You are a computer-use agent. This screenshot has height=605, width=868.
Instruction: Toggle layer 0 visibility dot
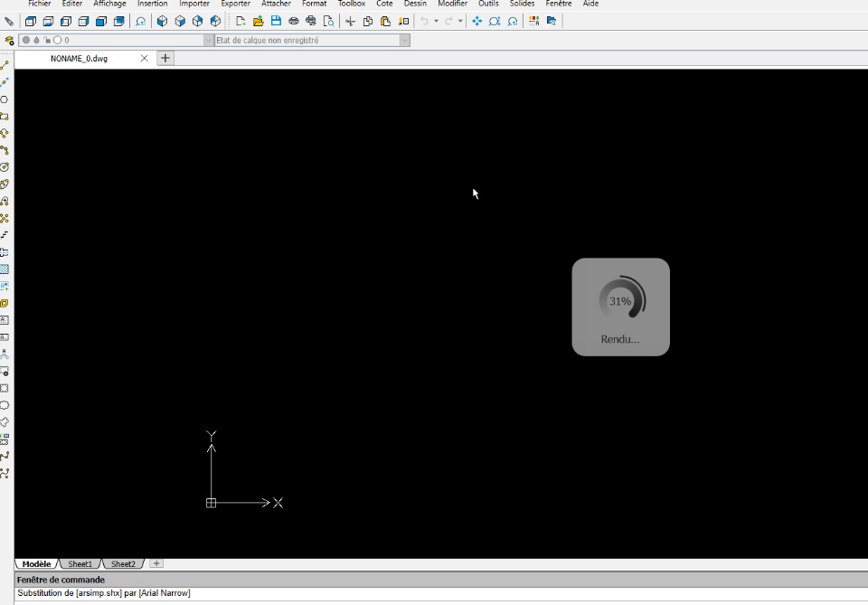point(26,41)
